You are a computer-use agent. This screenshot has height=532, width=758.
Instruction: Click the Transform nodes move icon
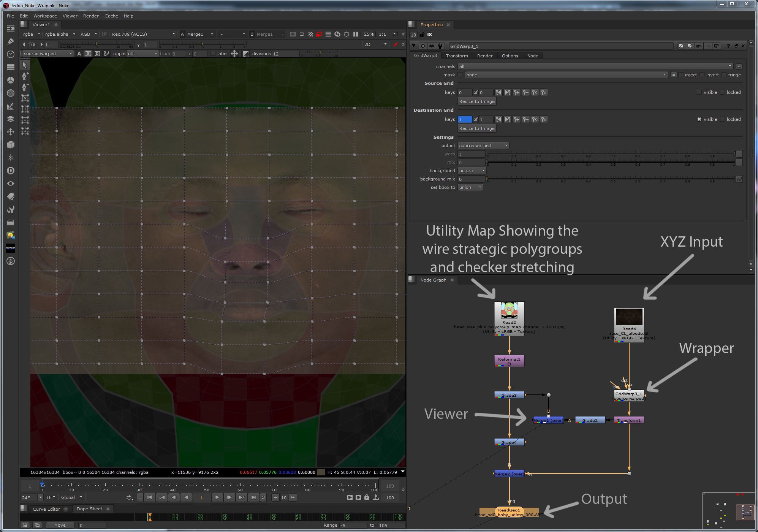(x=11, y=132)
